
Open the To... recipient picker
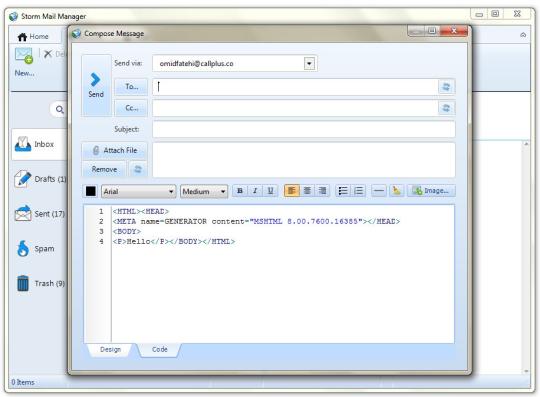pyautogui.click(x=131, y=86)
